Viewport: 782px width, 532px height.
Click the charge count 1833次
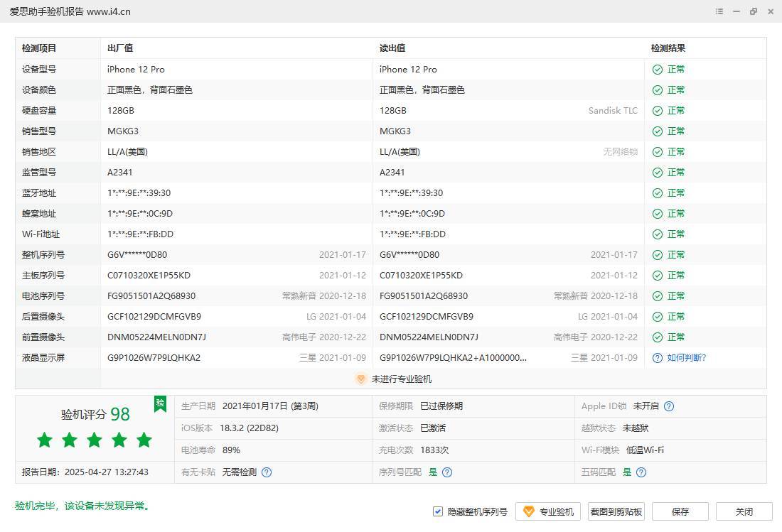tap(434, 450)
